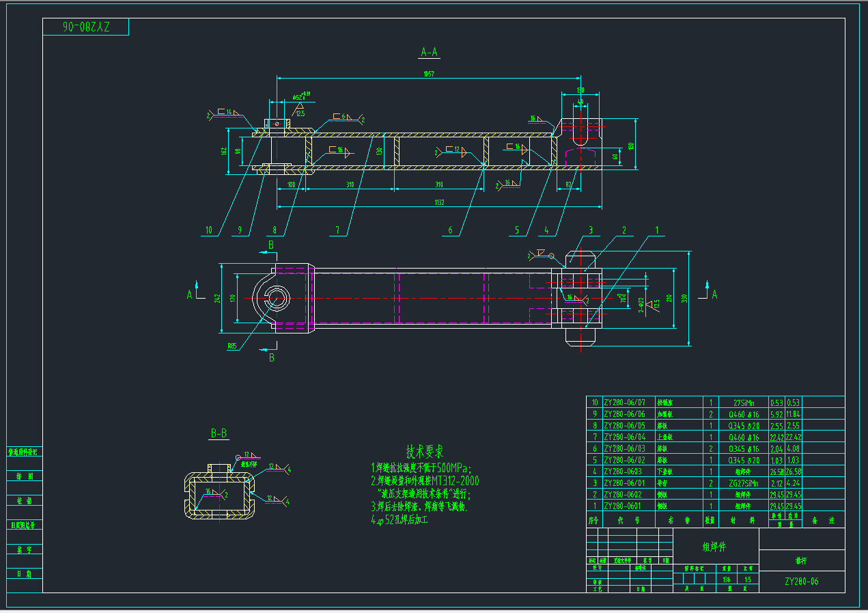Select the 4.08 total weight cell

click(x=794, y=449)
